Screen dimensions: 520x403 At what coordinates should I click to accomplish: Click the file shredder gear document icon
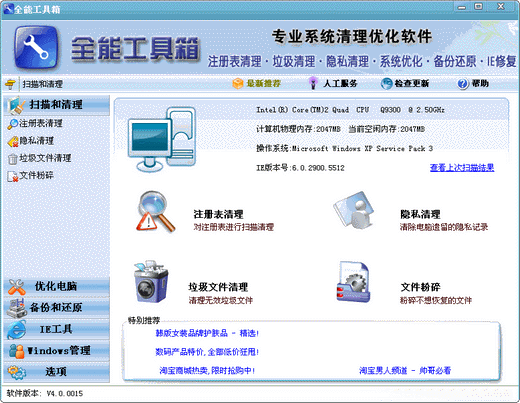click(353, 282)
